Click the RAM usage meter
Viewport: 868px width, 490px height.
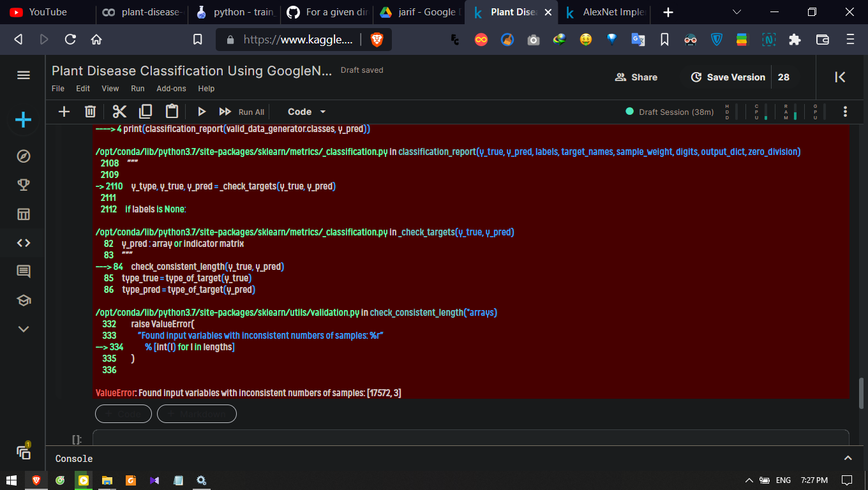790,112
